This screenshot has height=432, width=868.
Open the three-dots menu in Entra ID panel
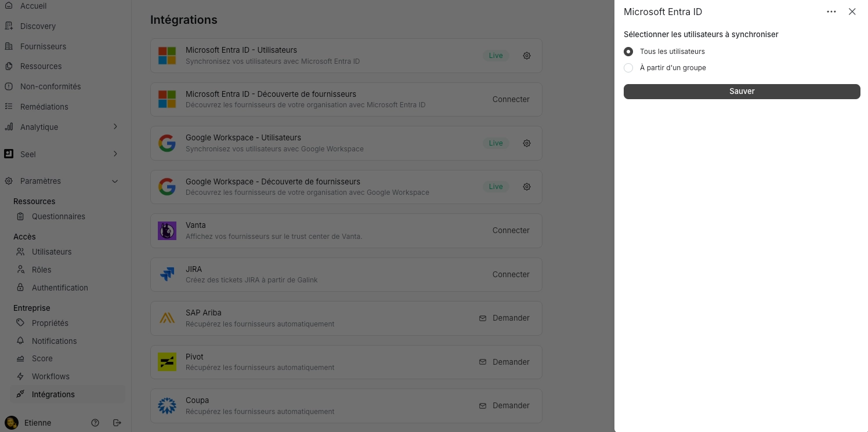pos(831,12)
